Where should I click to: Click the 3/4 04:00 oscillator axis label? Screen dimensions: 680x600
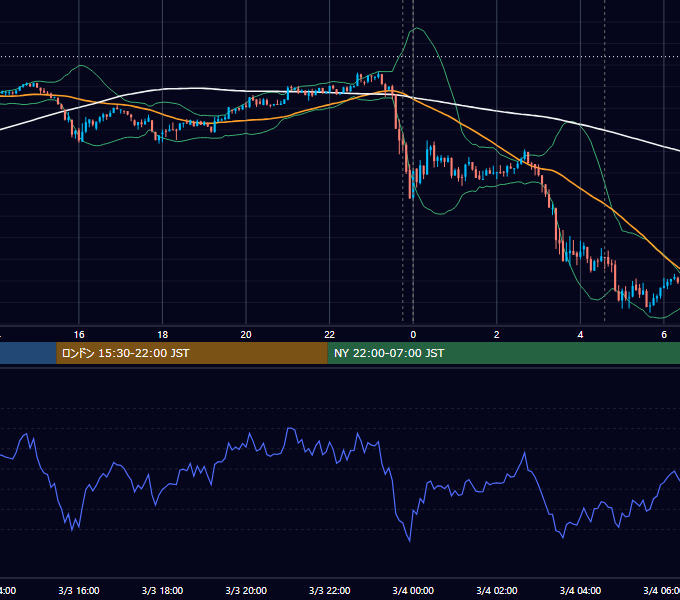[580, 591]
